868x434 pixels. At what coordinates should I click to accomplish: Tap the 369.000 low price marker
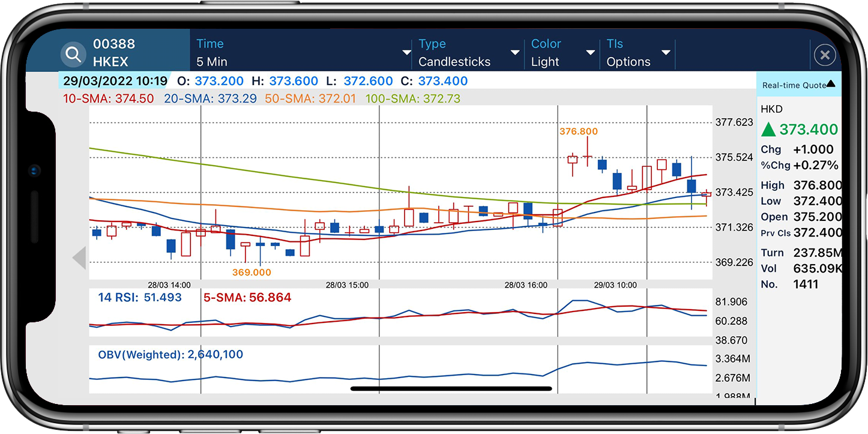coord(252,272)
